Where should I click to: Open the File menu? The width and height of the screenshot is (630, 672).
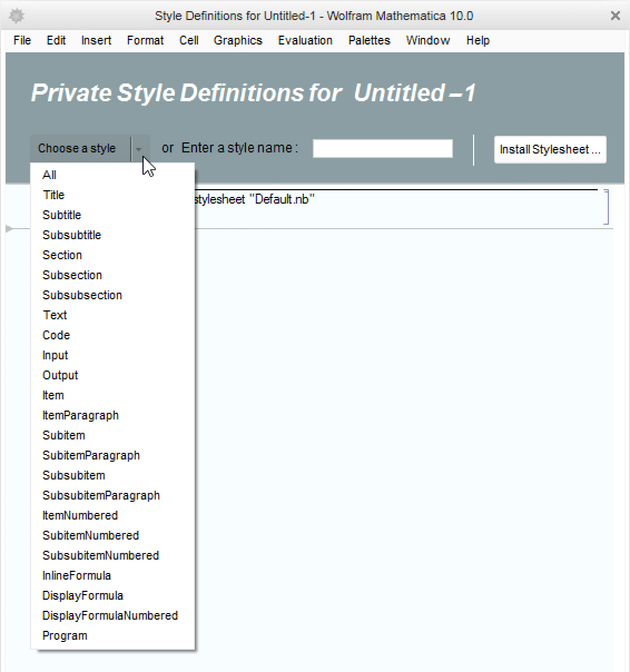click(x=22, y=40)
